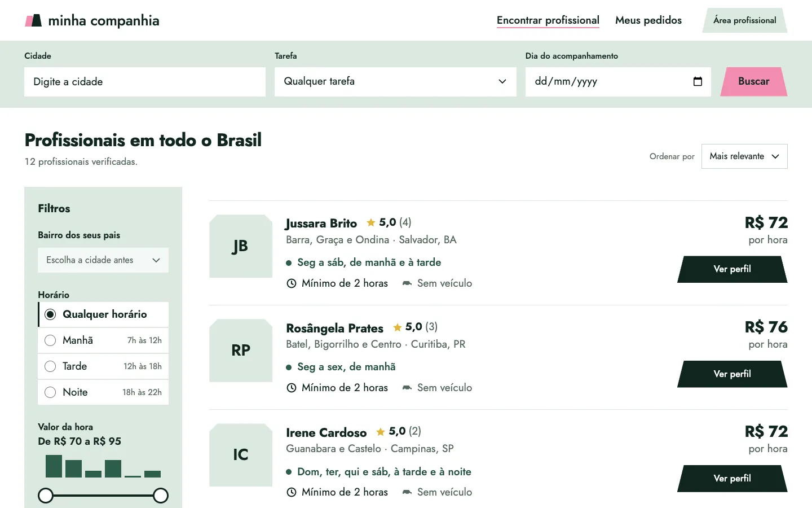This screenshot has height=508, width=812.
Task: Click the R$ 76 price
Action: tap(766, 327)
